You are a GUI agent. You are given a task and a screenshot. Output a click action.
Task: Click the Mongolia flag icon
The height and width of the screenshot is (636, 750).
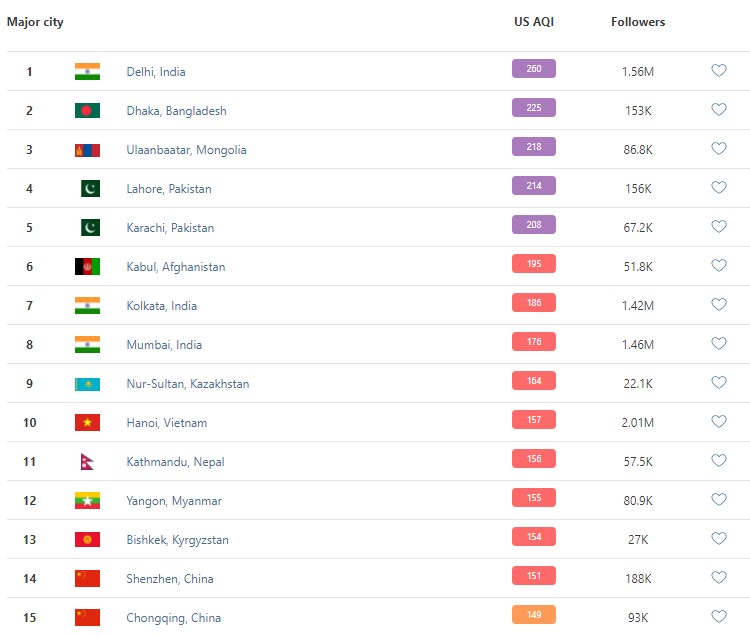point(87,149)
